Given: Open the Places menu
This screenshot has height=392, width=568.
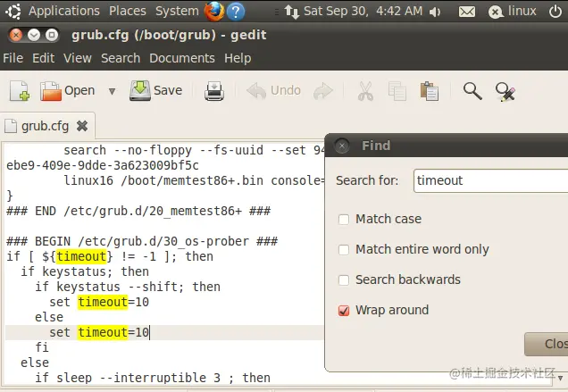Looking at the screenshot, I should point(128,11).
